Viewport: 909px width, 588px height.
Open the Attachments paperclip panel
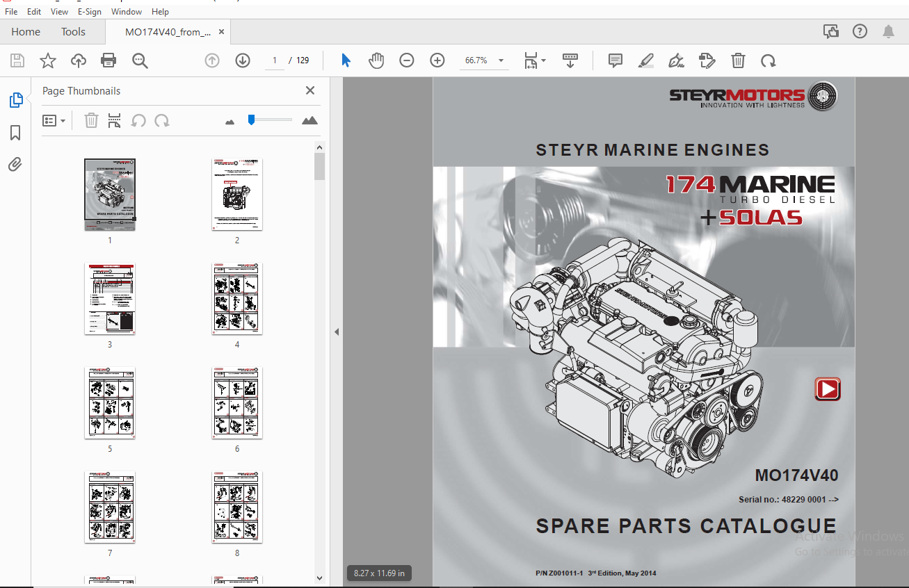click(15, 165)
